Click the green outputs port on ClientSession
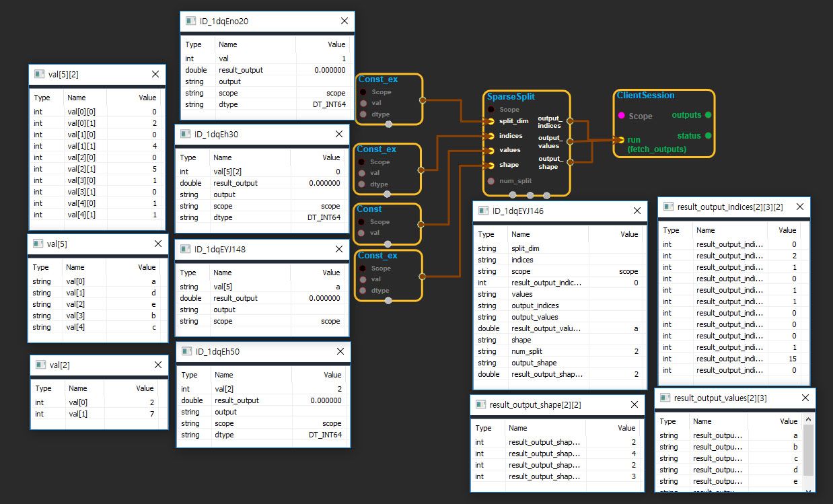The image size is (833, 504). (708, 115)
